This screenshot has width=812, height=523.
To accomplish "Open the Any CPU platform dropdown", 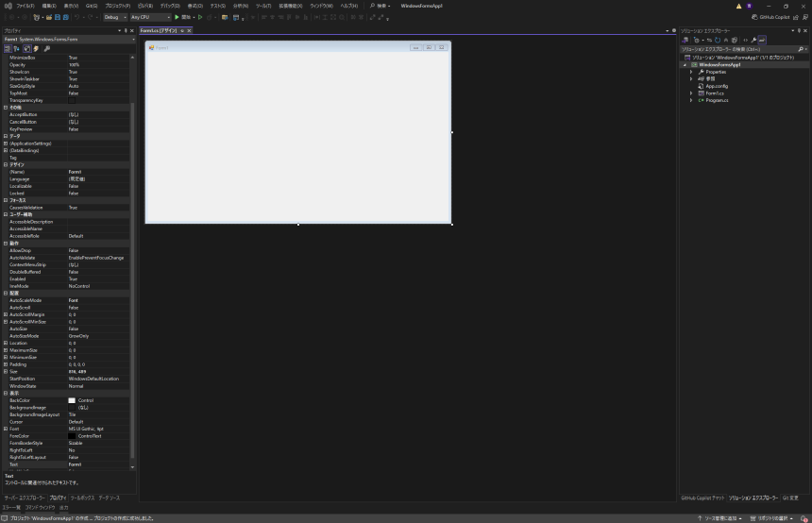I will [151, 17].
